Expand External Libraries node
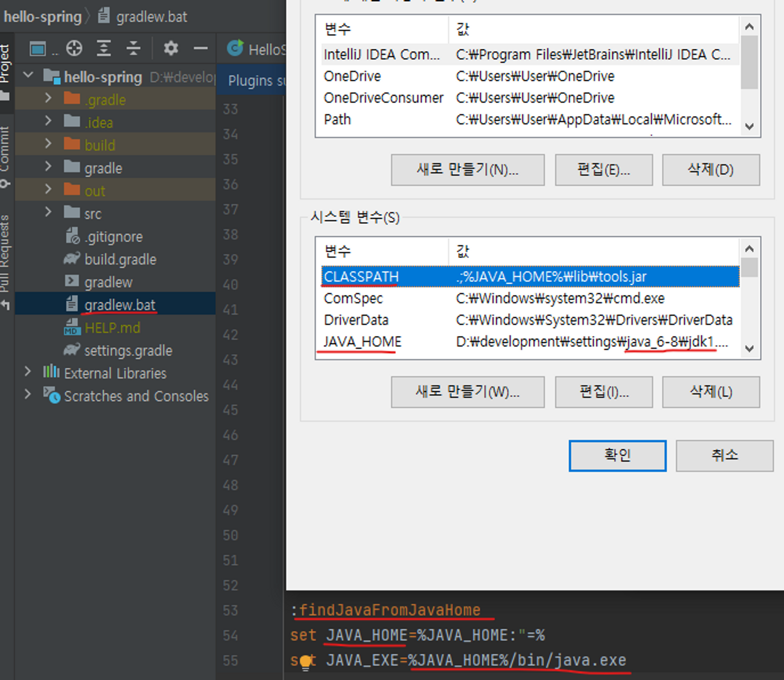The image size is (784, 680). (27, 372)
